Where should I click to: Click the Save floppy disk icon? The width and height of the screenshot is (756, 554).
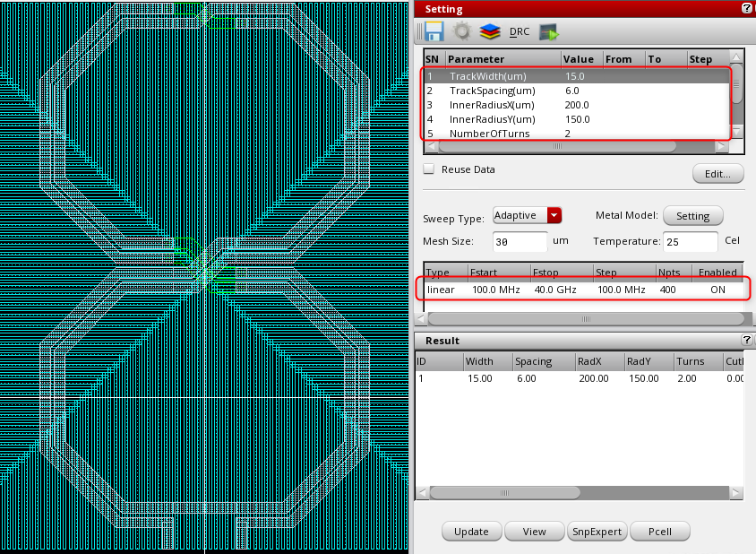434,31
